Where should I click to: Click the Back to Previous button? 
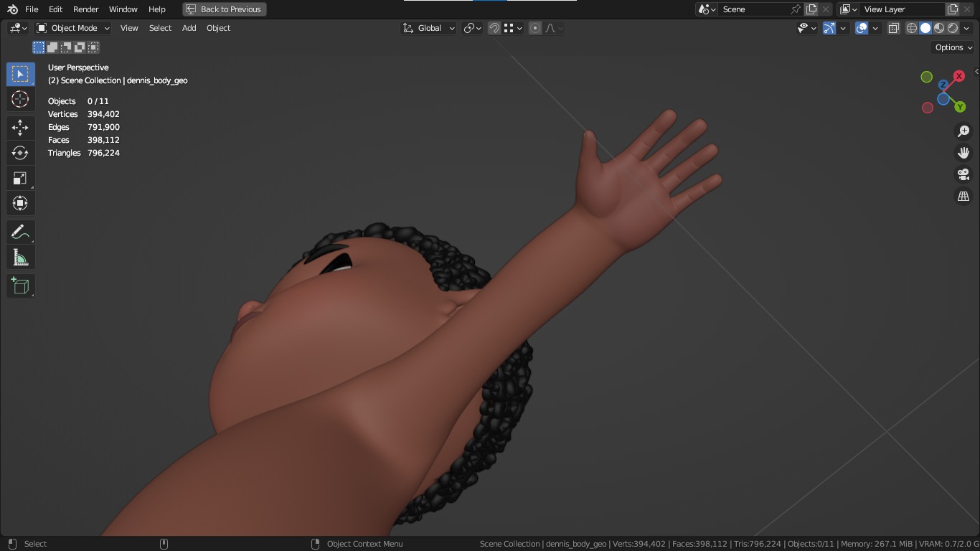pyautogui.click(x=225, y=9)
